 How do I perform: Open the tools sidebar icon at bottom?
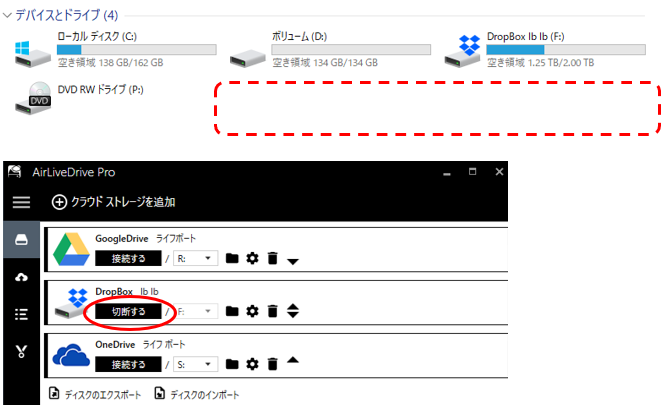tap(21, 351)
